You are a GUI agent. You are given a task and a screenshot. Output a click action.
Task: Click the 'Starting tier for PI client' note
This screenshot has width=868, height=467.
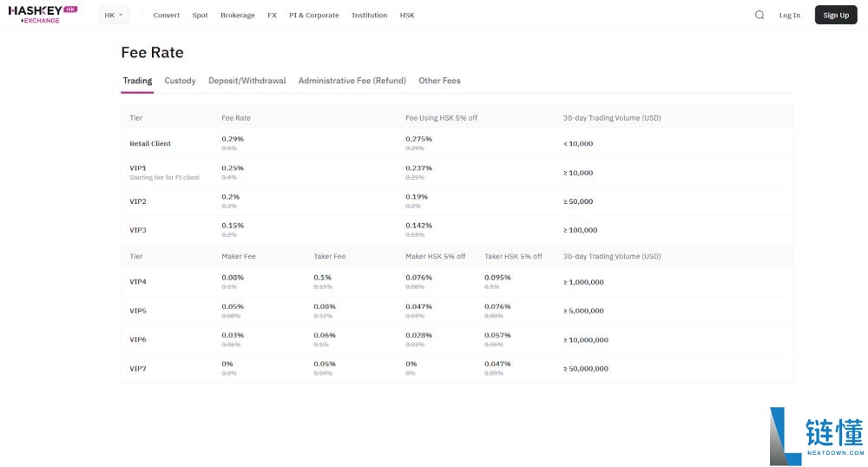pos(164,178)
